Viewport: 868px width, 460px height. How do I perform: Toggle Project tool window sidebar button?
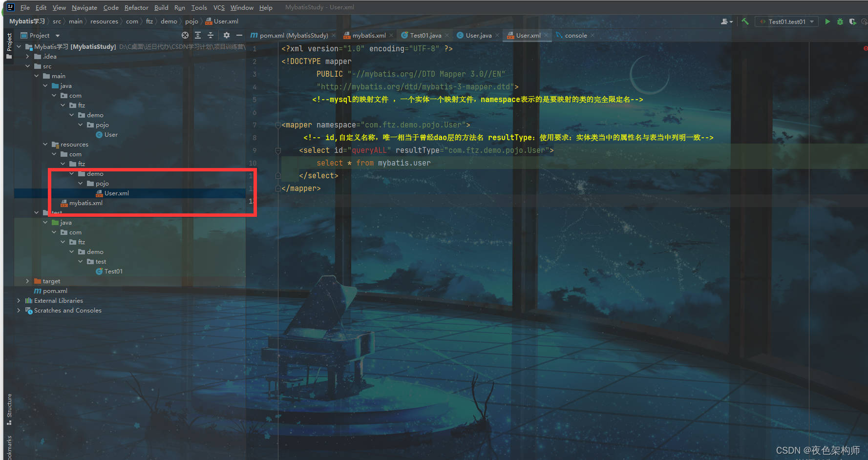(9, 45)
